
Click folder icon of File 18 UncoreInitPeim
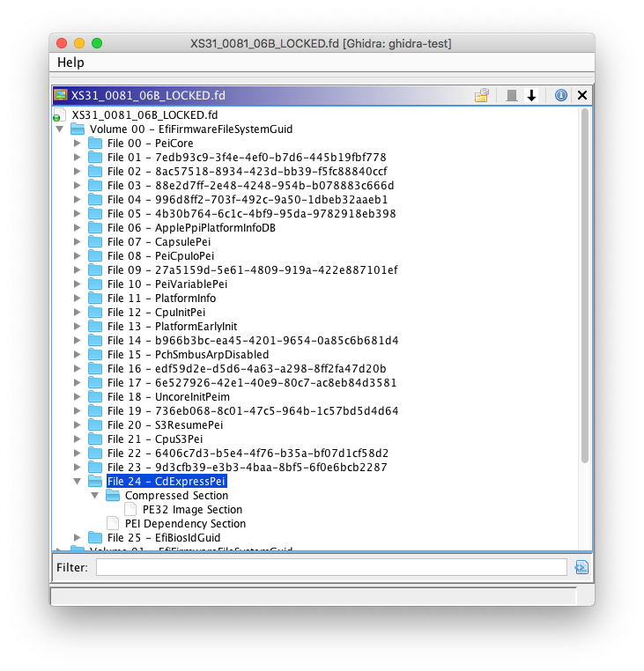tap(95, 396)
